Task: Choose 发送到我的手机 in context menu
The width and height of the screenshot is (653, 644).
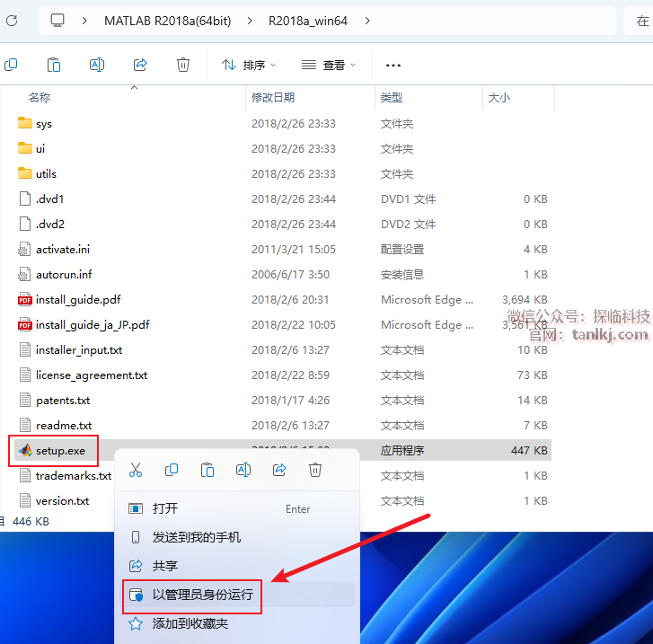Action: pos(238,537)
